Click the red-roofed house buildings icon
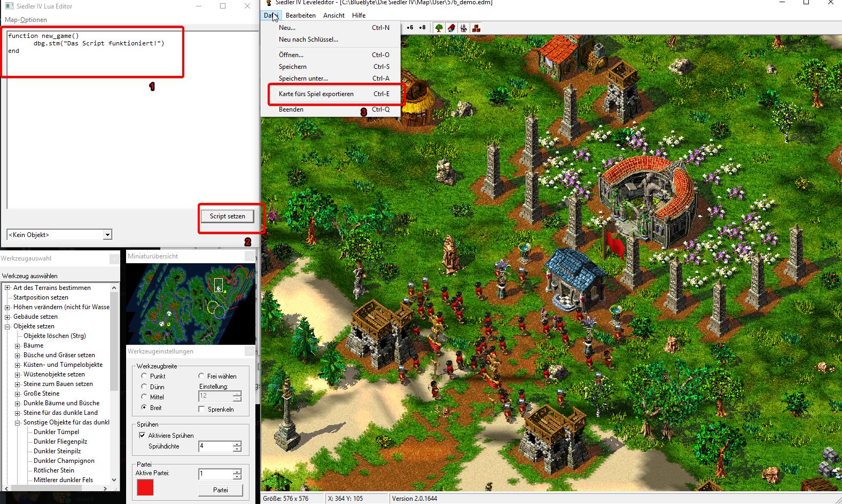Screen dimensions: 842x504 451,28
